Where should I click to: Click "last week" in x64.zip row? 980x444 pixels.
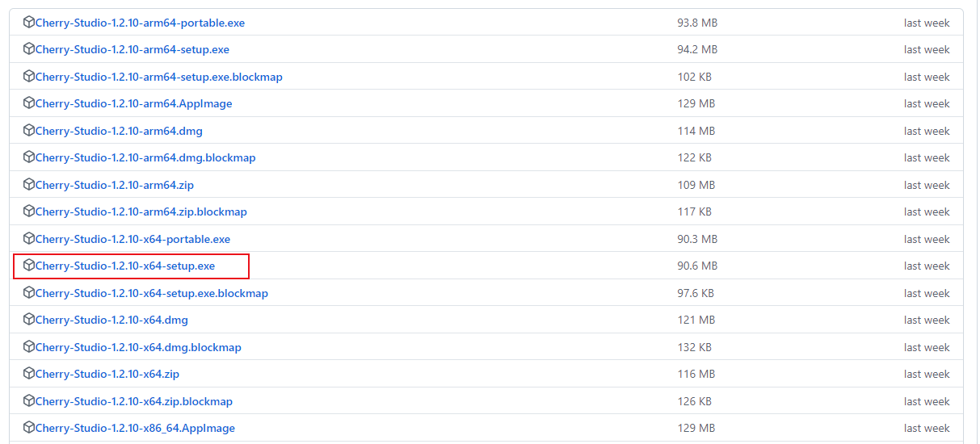pos(927,374)
